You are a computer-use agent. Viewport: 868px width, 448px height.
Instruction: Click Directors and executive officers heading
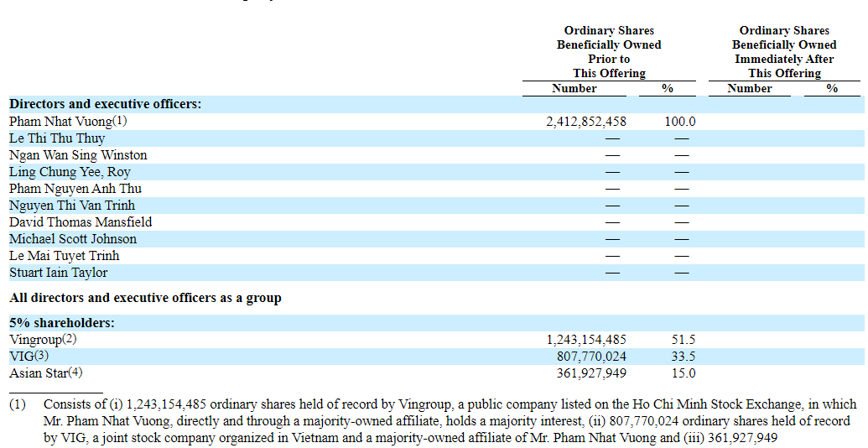pos(105,104)
